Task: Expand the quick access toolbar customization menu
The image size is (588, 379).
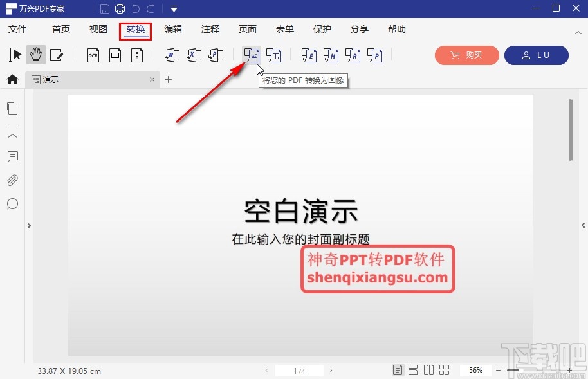Action: click(173, 8)
